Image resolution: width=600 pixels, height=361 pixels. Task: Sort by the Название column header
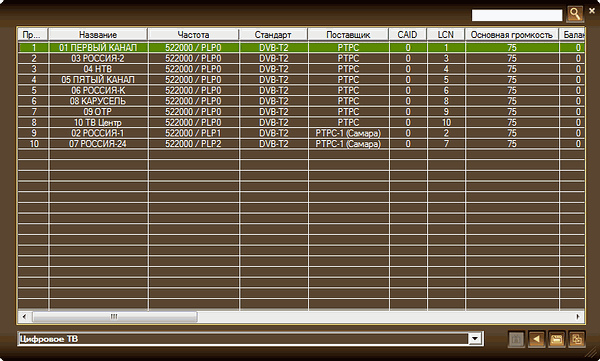coord(98,35)
